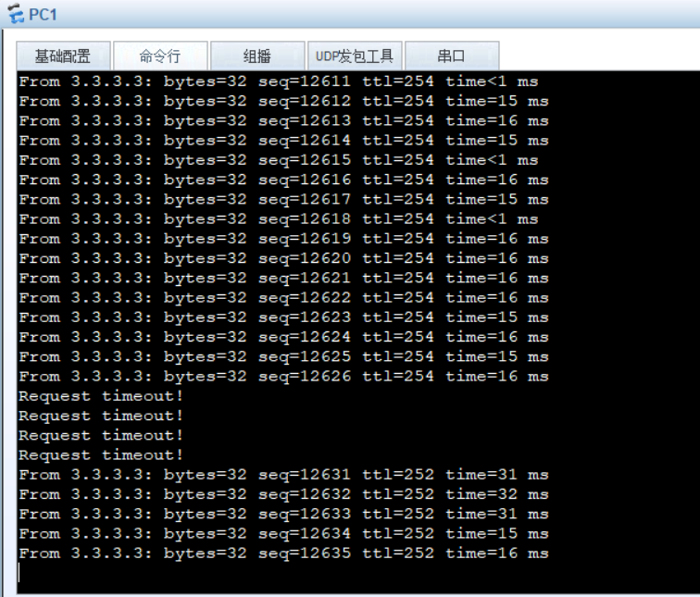Click the ping reply line seq=12626
700x597 pixels.
pyautogui.click(x=283, y=376)
